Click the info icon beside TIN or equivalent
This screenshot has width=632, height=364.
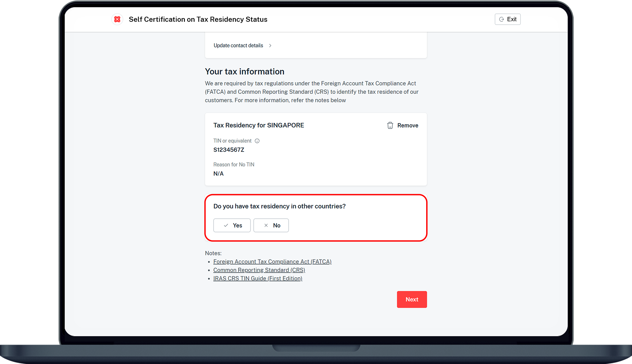(257, 141)
